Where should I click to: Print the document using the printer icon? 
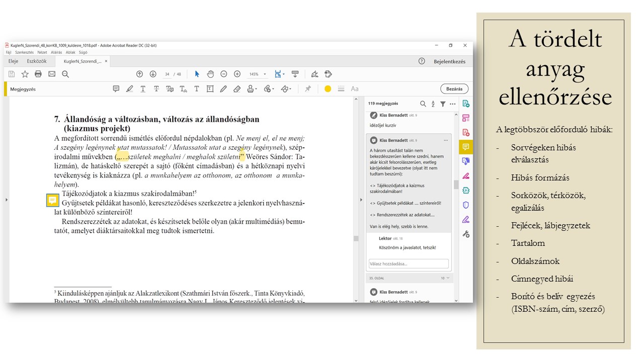(38, 74)
